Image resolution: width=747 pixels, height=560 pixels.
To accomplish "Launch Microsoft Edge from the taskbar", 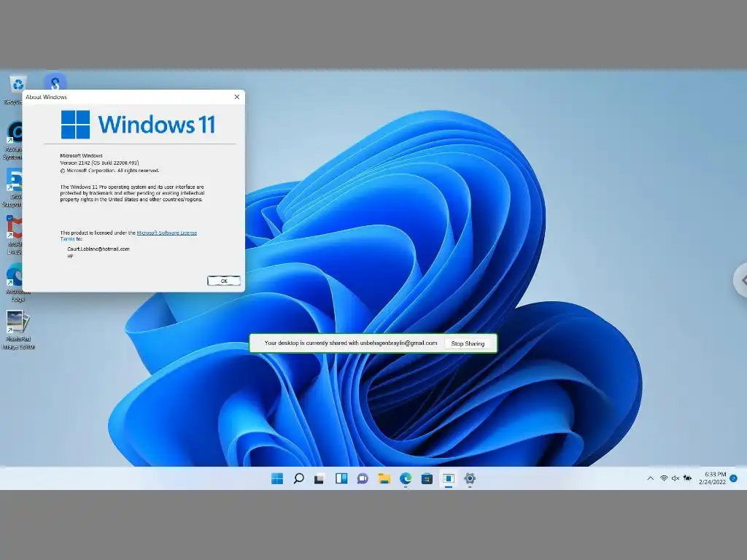I will 406,478.
